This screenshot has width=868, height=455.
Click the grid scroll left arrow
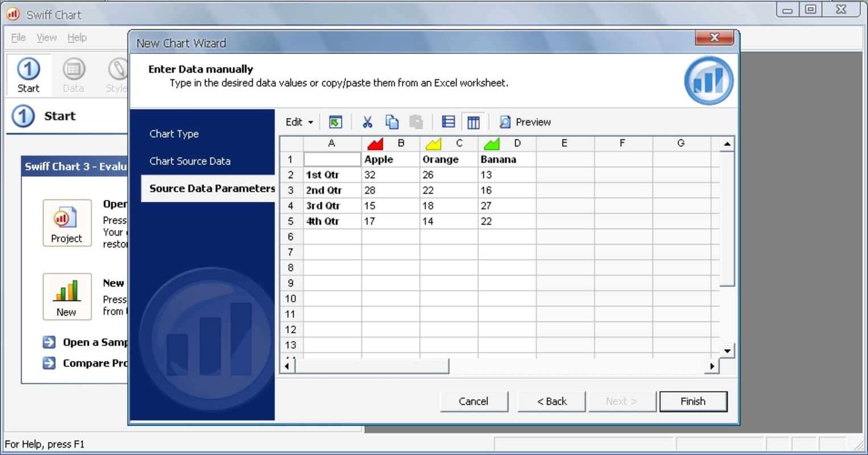pos(287,366)
